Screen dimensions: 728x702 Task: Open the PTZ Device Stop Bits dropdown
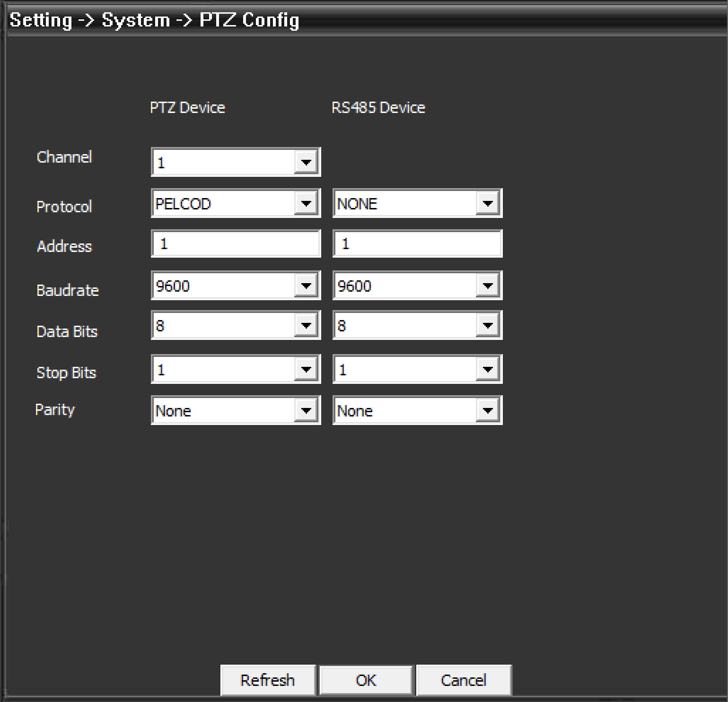pyautogui.click(x=306, y=369)
